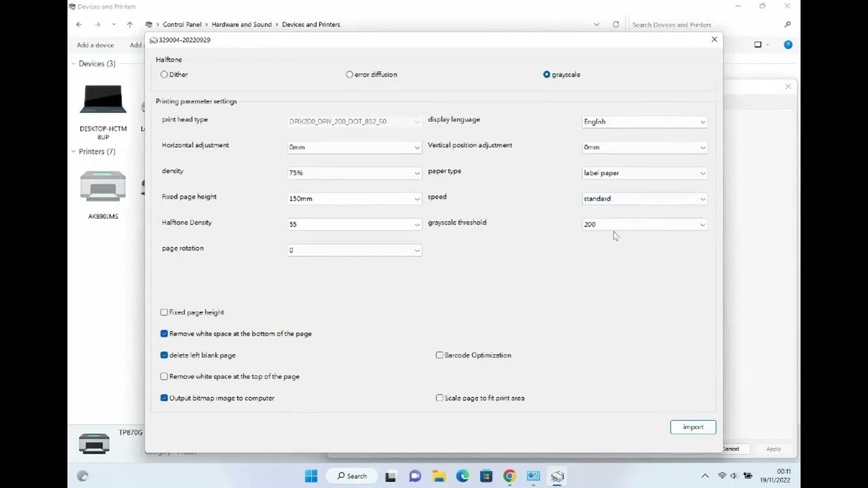Image resolution: width=868 pixels, height=488 pixels.
Task: Open File Explorer from taskbar
Action: (x=439, y=476)
